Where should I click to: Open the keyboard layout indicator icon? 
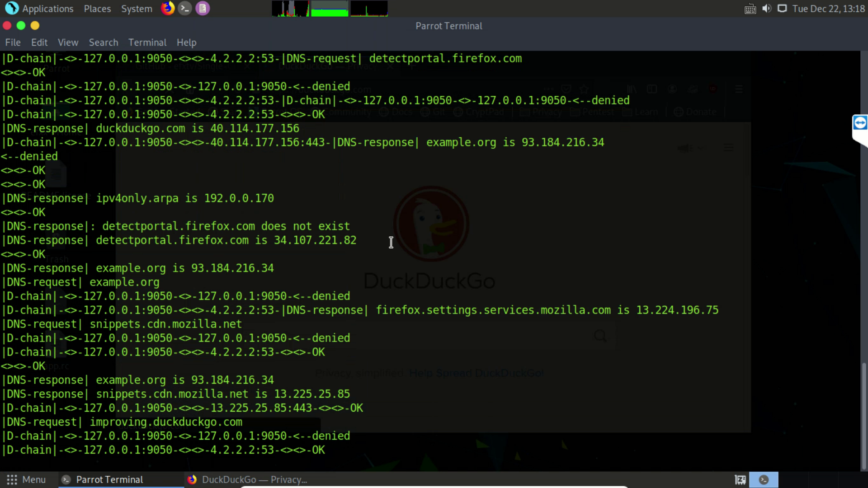[x=750, y=9]
